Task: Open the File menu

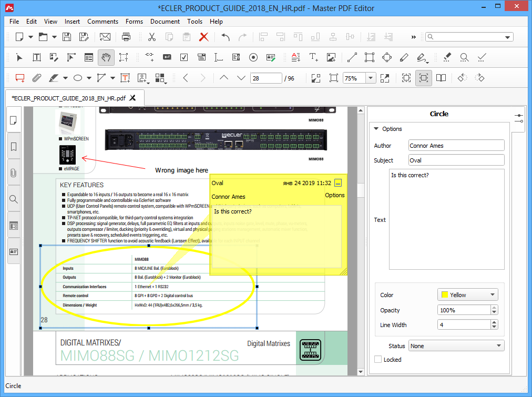Action: 14,22
